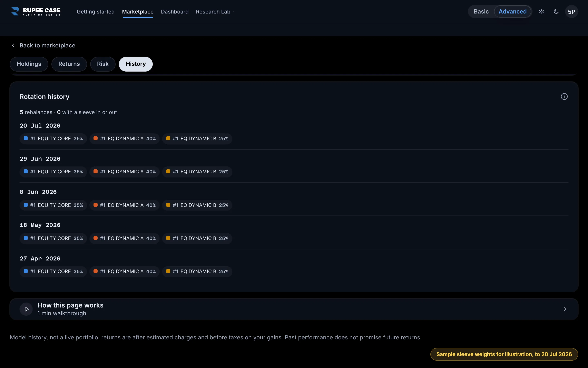This screenshot has width=588, height=368.
Task: Click the Back to marketplace link
Action: point(47,46)
